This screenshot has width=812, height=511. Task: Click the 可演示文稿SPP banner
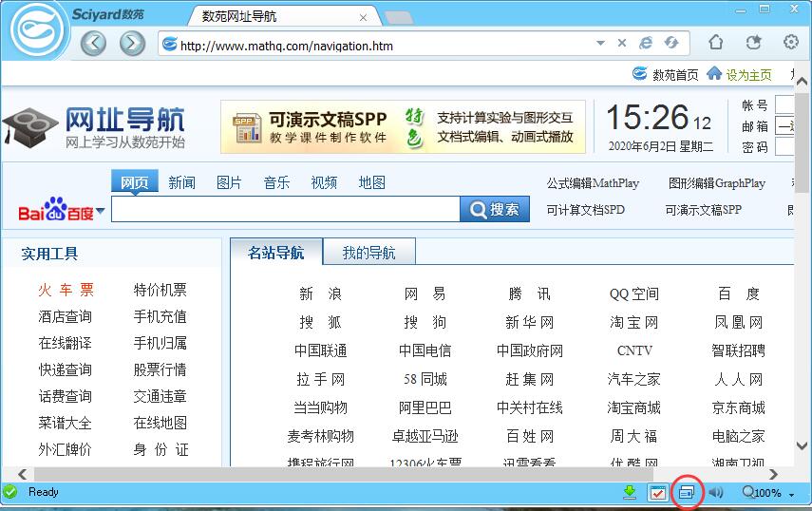coord(403,127)
